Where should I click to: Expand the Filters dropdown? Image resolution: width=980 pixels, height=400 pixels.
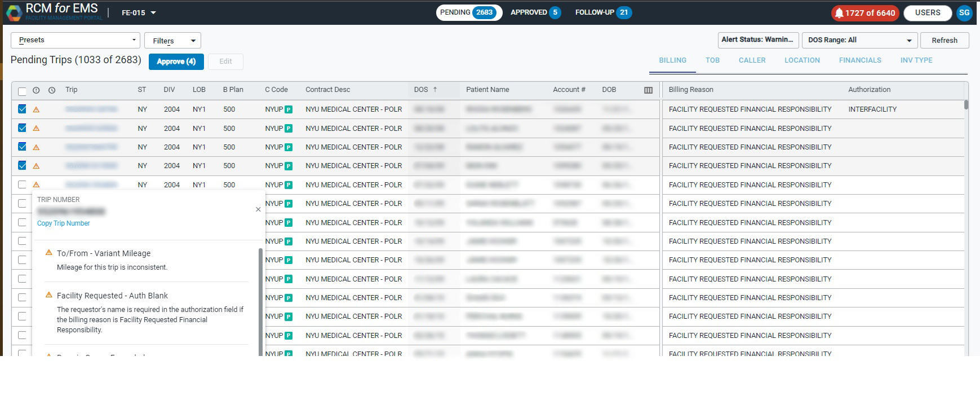tap(172, 41)
